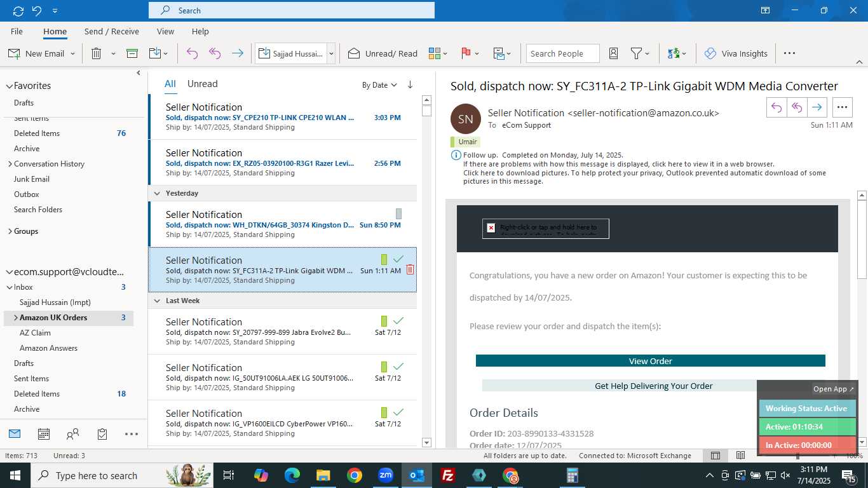Click Open App in the status widget
Screen dimensions: 868x488
[x=834, y=389]
